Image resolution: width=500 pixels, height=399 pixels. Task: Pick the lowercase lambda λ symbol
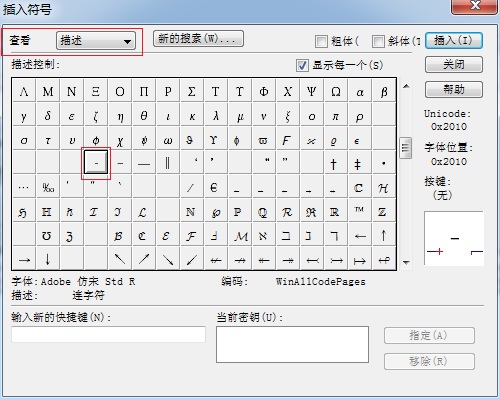click(216, 115)
